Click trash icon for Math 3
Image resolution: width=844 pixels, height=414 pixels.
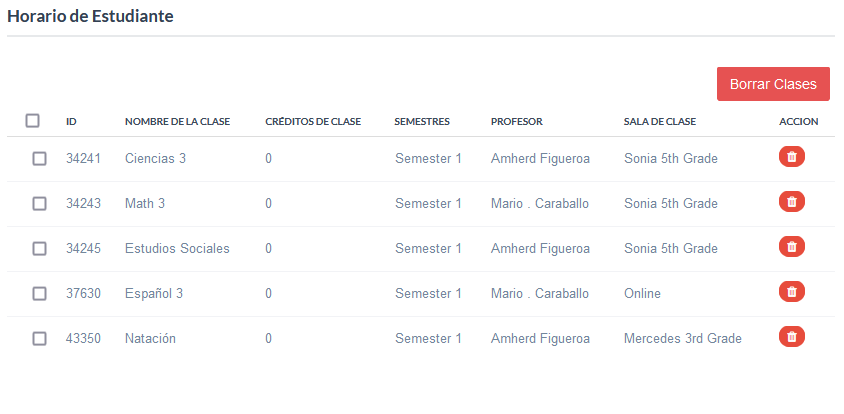791,202
